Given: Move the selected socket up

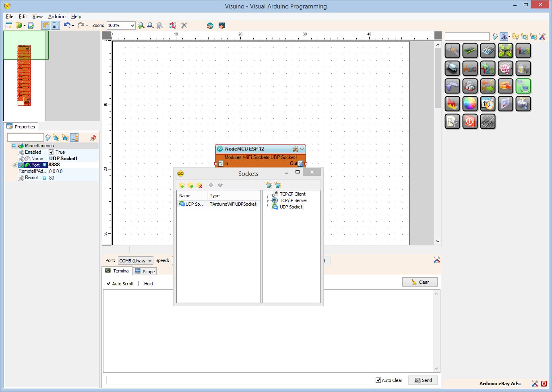Looking at the screenshot, I should coord(211,185).
